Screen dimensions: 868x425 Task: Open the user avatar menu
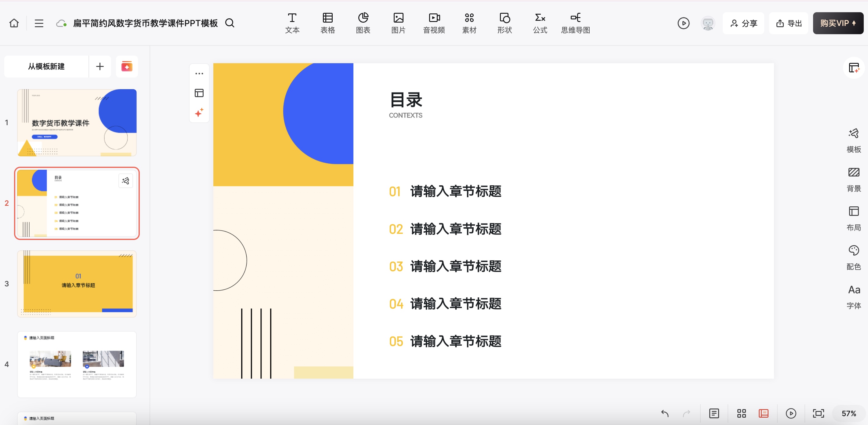pos(707,23)
